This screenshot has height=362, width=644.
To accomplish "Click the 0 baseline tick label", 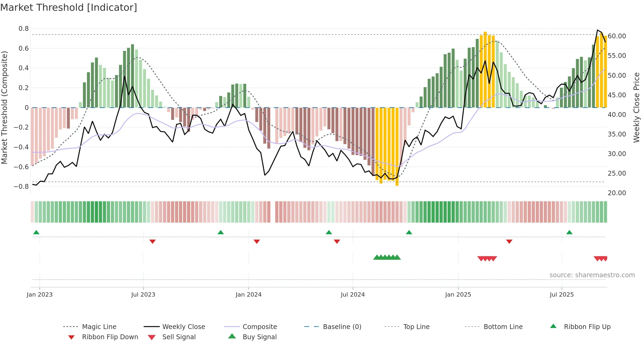I will (x=27, y=108).
